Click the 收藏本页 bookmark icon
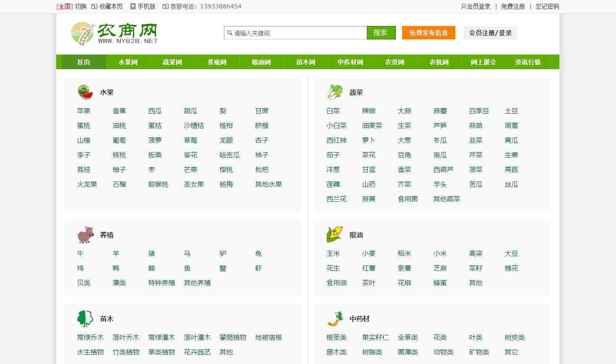Image resolution: width=616 pixels, height=364 pixels. click(x=94, y=6)
